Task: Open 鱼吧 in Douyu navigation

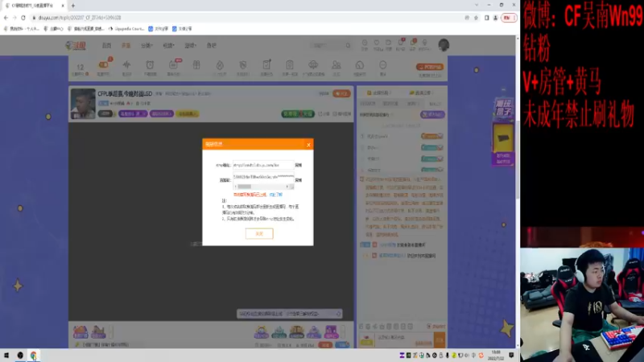Action: coord(211,46)
